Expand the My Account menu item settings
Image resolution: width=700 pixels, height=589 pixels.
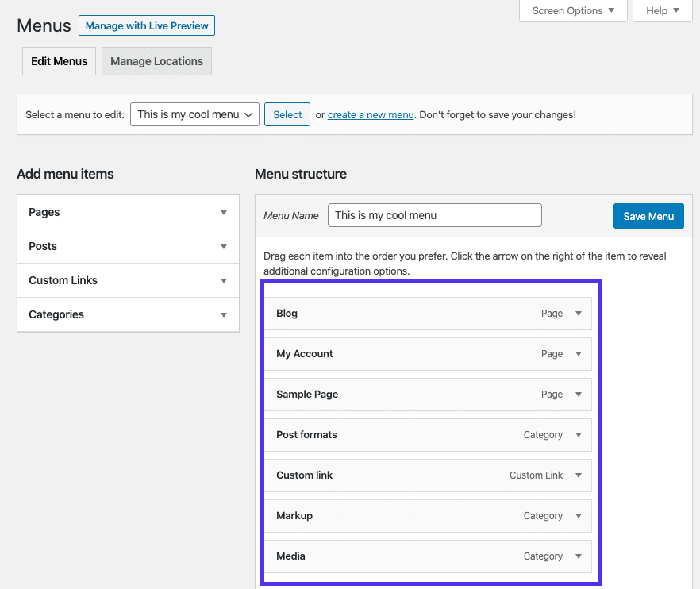(579, 354)
